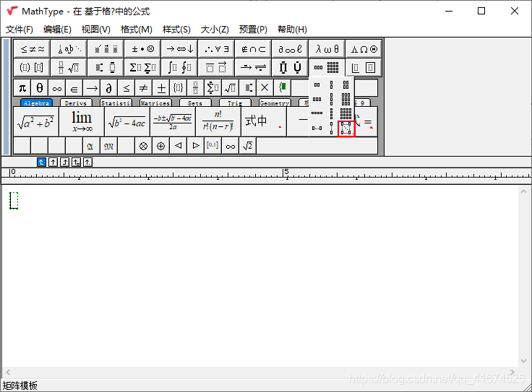The width and height of the screenshot is (532, 392).
Task: Insert the 4x1 column vector template
Action: click(x=332, y=113)
